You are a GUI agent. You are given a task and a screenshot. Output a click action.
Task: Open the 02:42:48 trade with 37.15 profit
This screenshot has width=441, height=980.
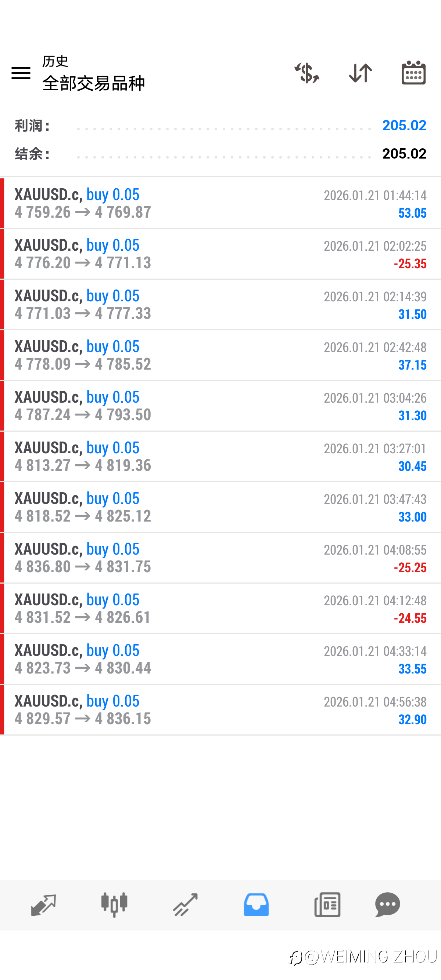tap(220, 355)
